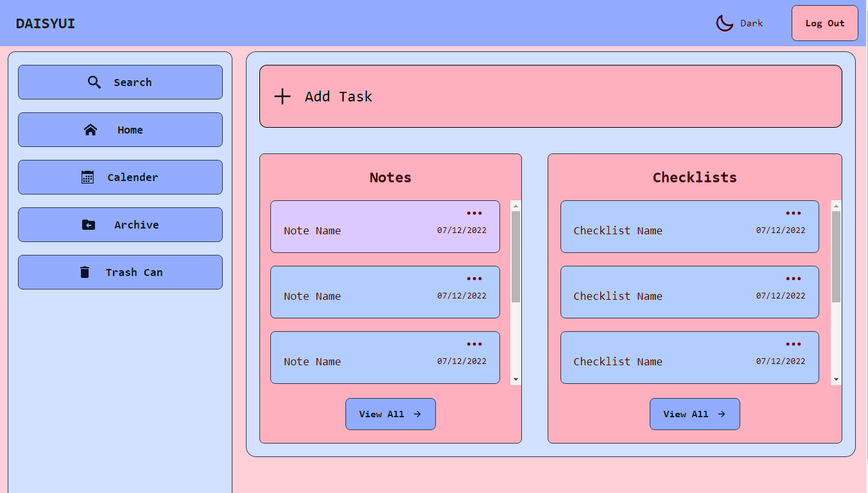Click the house icon in Home button
This screenshot has height=493, width=868.
[x=91, y=130]
